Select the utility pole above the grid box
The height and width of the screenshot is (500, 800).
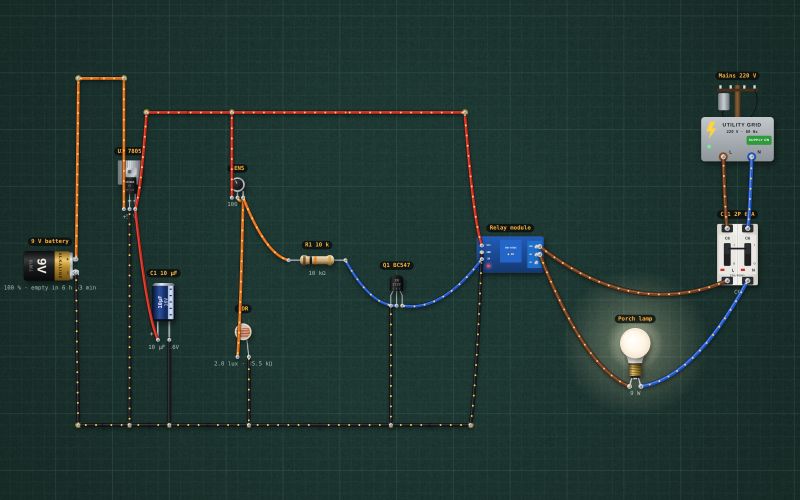click(x=737, y=99)
